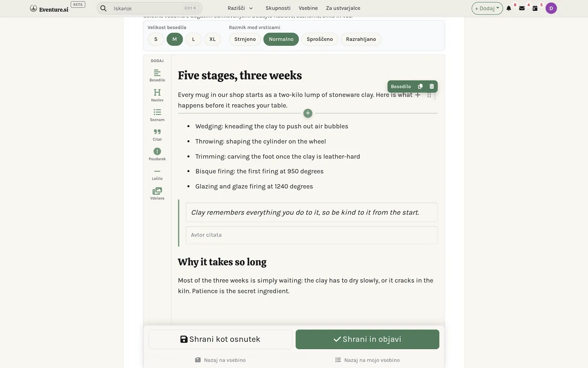Select text size XL
Viewport: 588px width, 368px height.
(x=212, y=39)
